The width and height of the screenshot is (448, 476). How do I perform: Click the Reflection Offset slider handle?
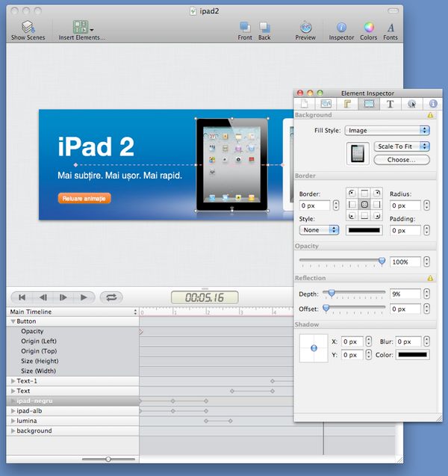coord(326,309)
